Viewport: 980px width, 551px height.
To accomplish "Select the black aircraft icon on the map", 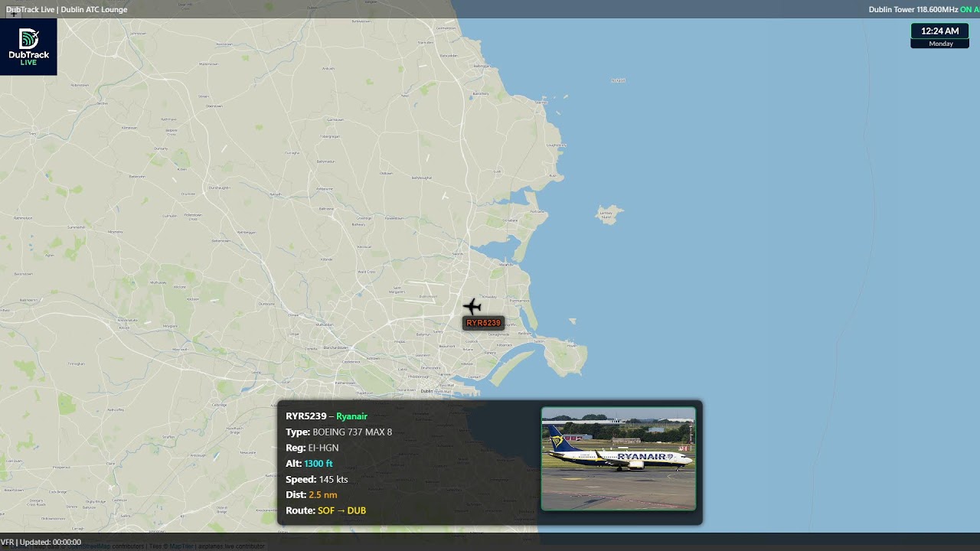I will (472, 307).
